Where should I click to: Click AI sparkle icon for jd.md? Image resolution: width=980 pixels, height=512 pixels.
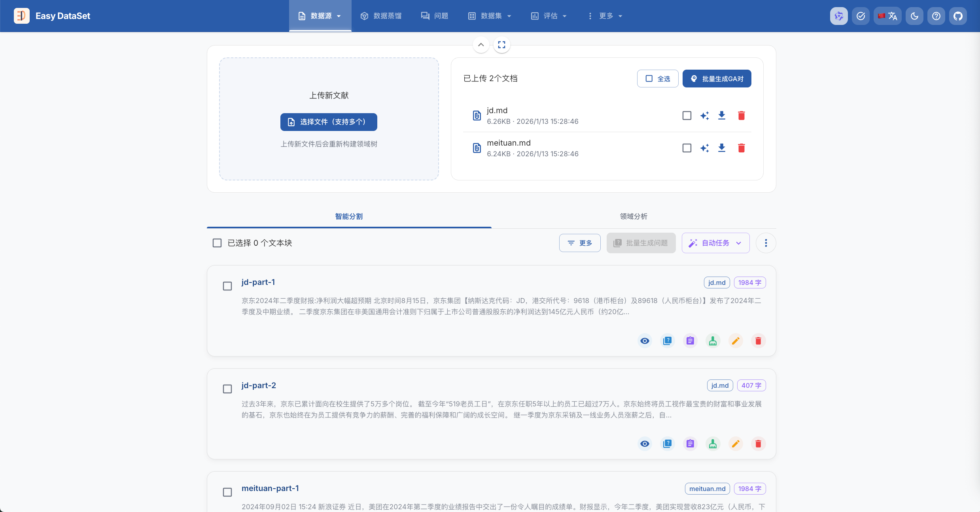[704, 116]
